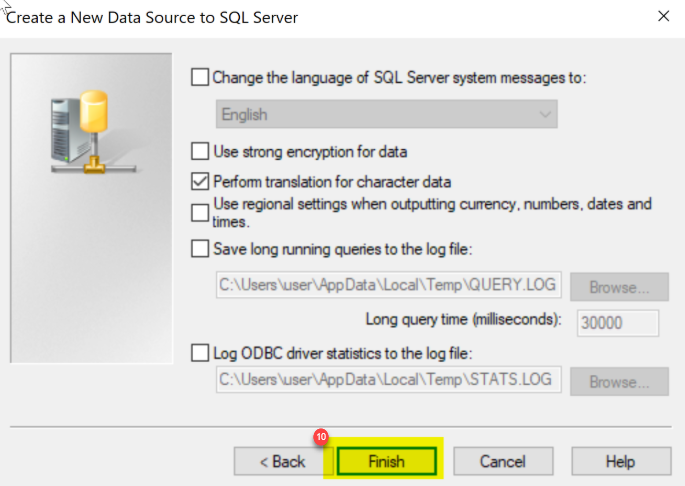The height and width of the screenshot is (486, 685).
Task: Click the QUERY.LOG path field
Action: click(388, 285)
